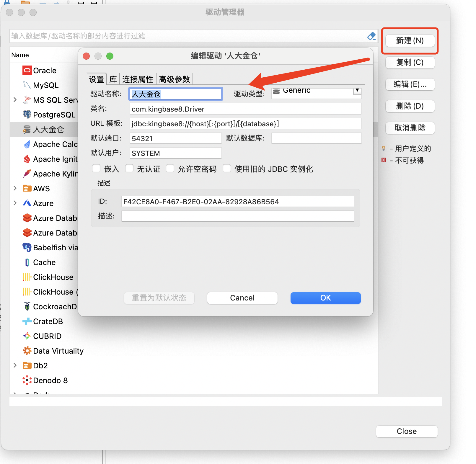Image resolution: width=476 pixels, height=464 pixels.
Task: Check the 允许空密码 option
Action: [x=170, y=169]
